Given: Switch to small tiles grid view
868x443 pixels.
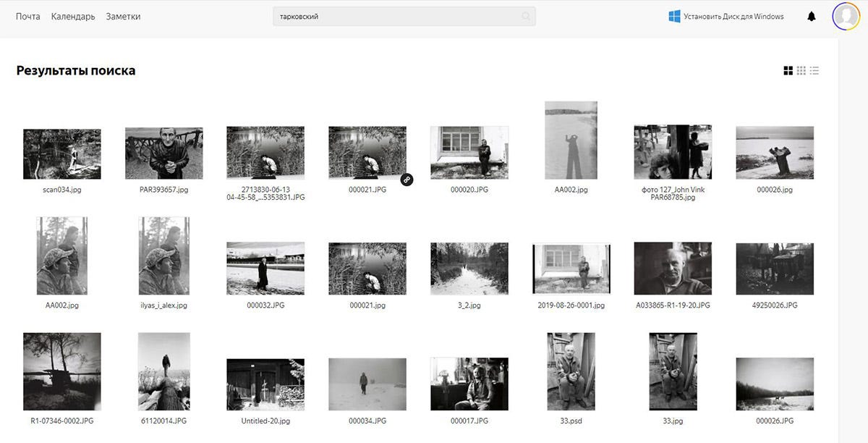Looking at the screenshot, I should (x=801, y=71).
